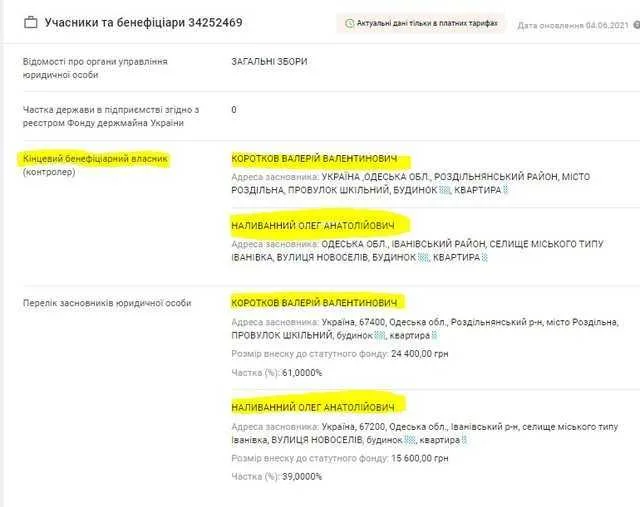Click the Перелік засновників юридичної особи label

pos(107,303)
